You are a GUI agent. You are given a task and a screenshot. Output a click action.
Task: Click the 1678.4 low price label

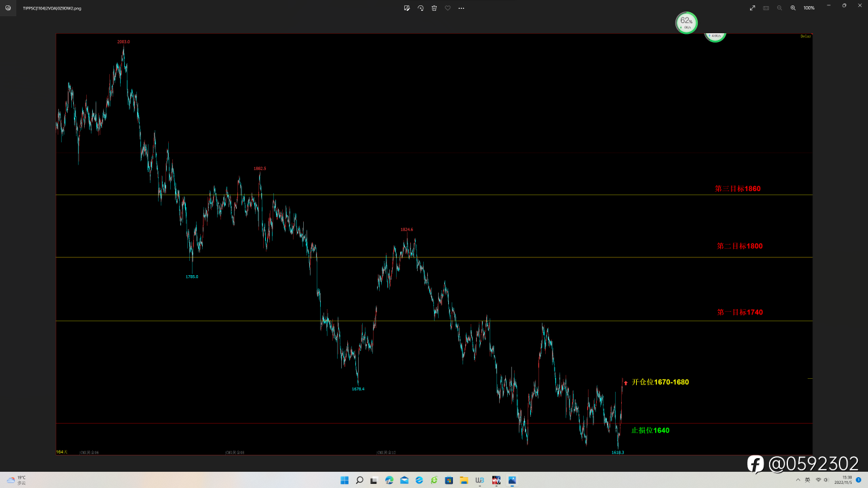pos(358,389)
